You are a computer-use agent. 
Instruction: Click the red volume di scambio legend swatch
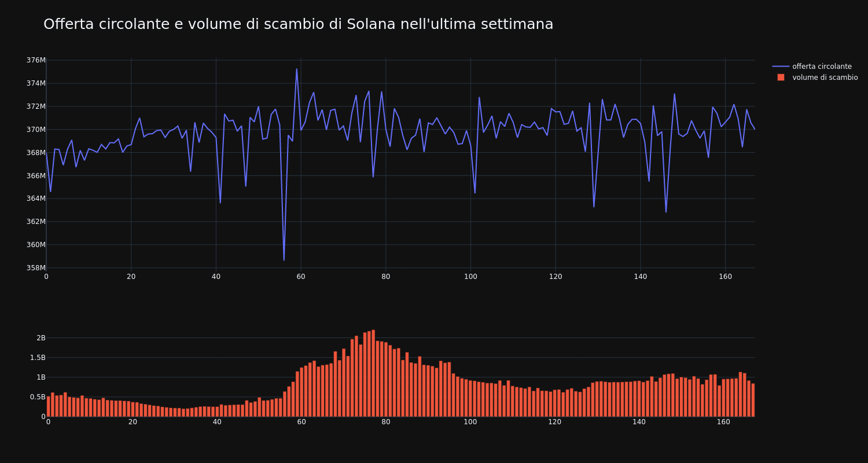[x=781, y=78]
